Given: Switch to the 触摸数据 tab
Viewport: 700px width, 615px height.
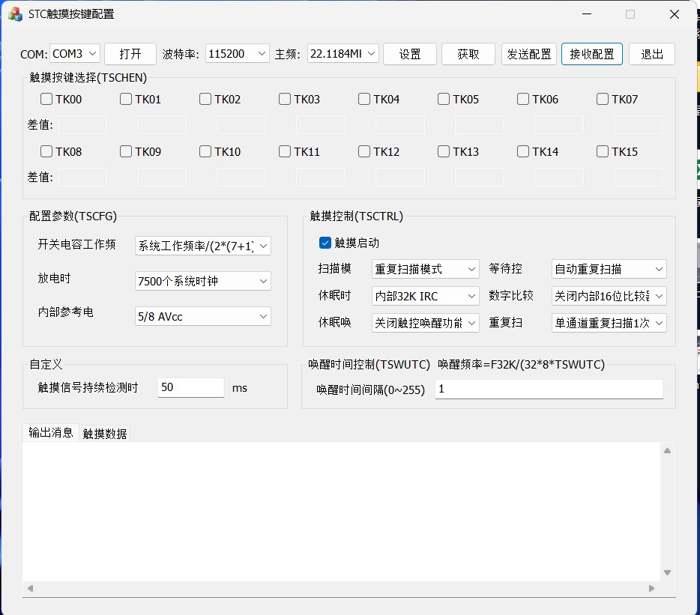Looking at the screenshot, I should [x=105, y=434].
